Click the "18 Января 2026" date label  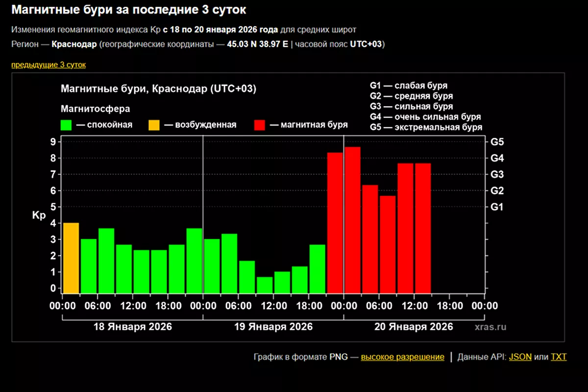pyautogui.click(x=133, y=327)
